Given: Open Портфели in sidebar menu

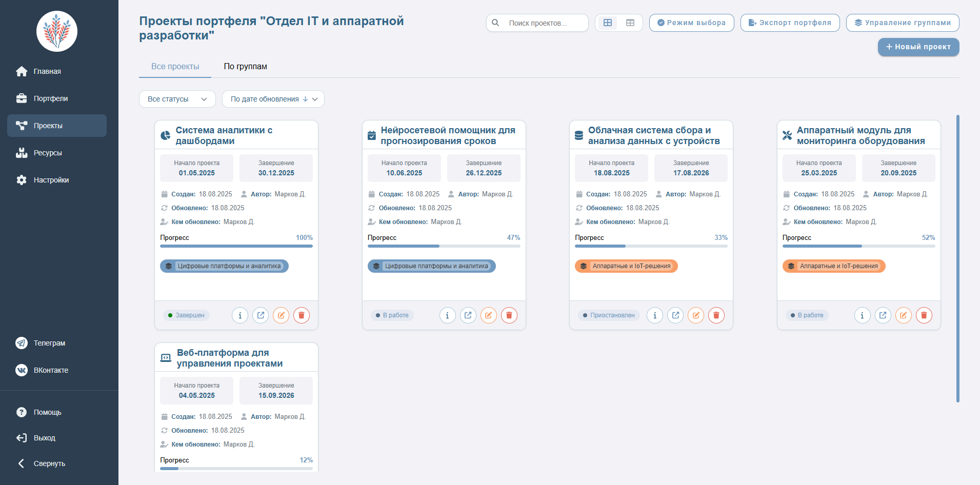Looking at the screenshot, I should coord(50,98).
